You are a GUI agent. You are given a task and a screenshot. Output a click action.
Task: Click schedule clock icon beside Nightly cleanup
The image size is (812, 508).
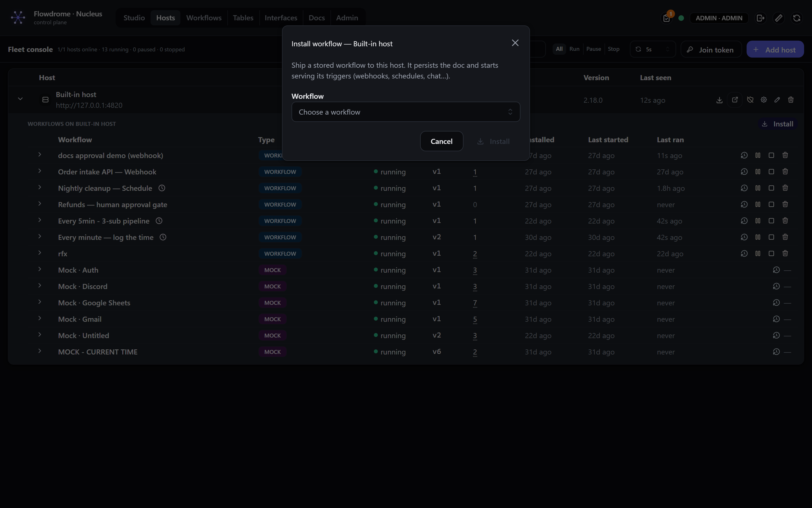(162, 188)
